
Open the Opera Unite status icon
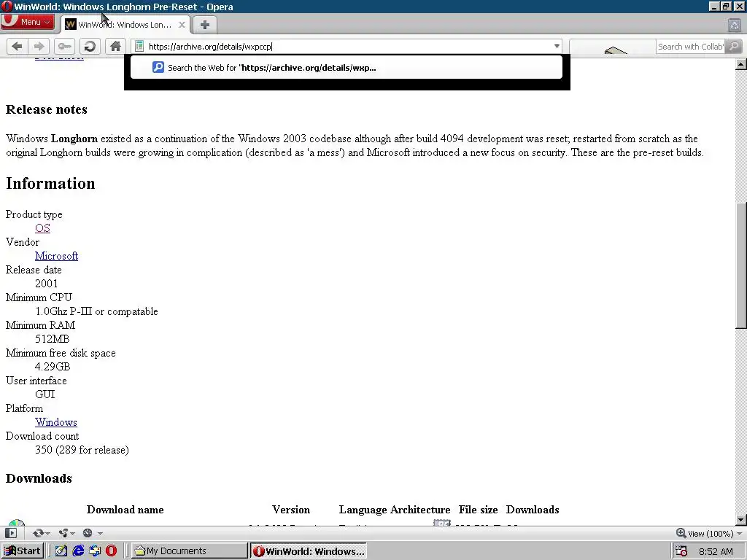coord(63,533)
